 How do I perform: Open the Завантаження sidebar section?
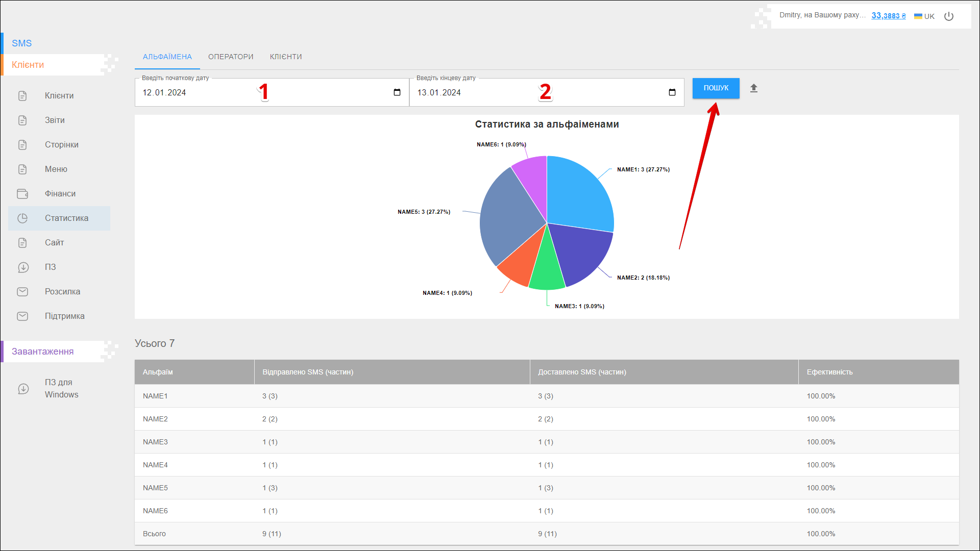[43, 352]
